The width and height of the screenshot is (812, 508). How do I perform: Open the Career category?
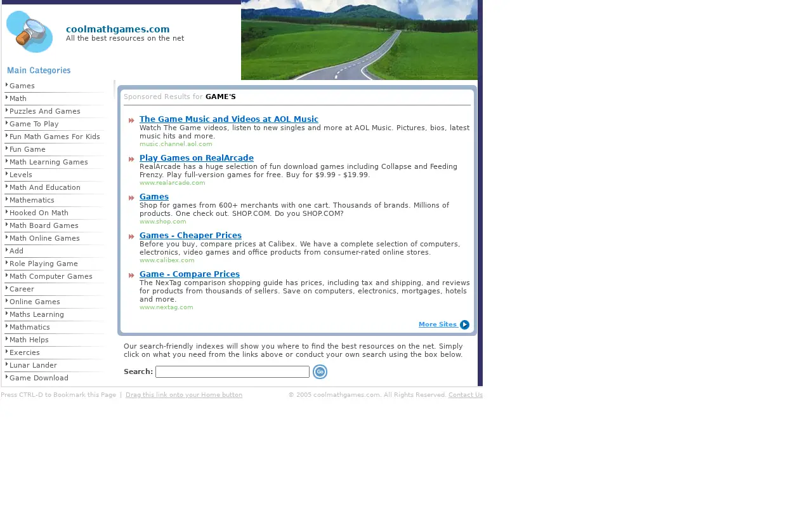(22, 290)
